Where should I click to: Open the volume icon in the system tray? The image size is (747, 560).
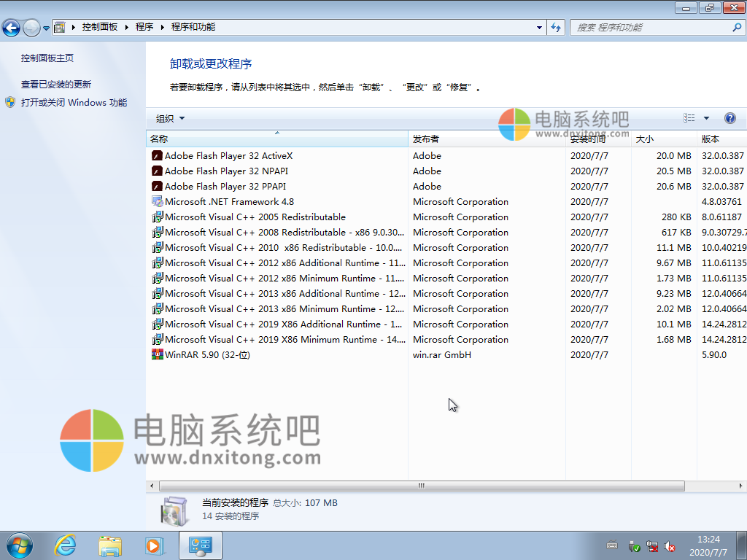click(x=670, y=545)
